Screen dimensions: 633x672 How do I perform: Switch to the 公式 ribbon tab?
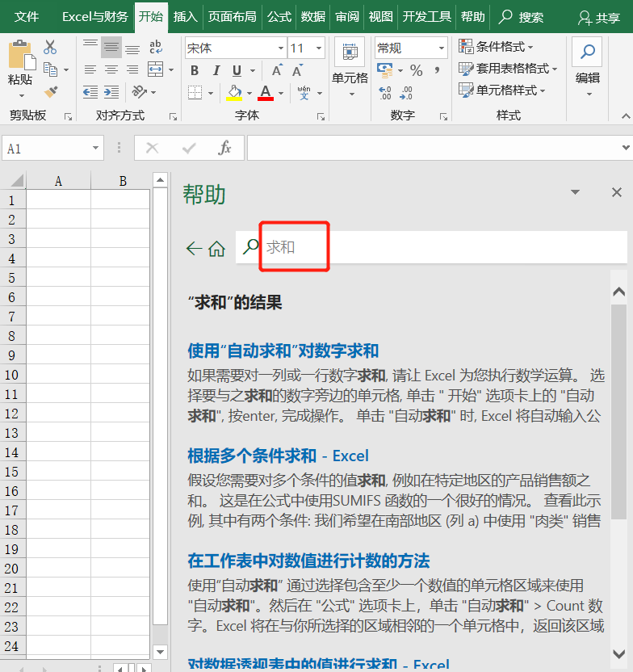coord(279,17)
